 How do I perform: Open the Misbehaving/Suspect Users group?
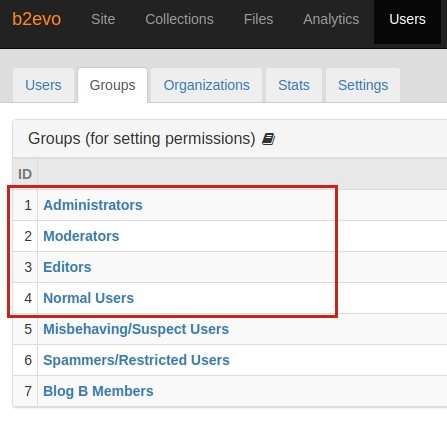(136, 329)
